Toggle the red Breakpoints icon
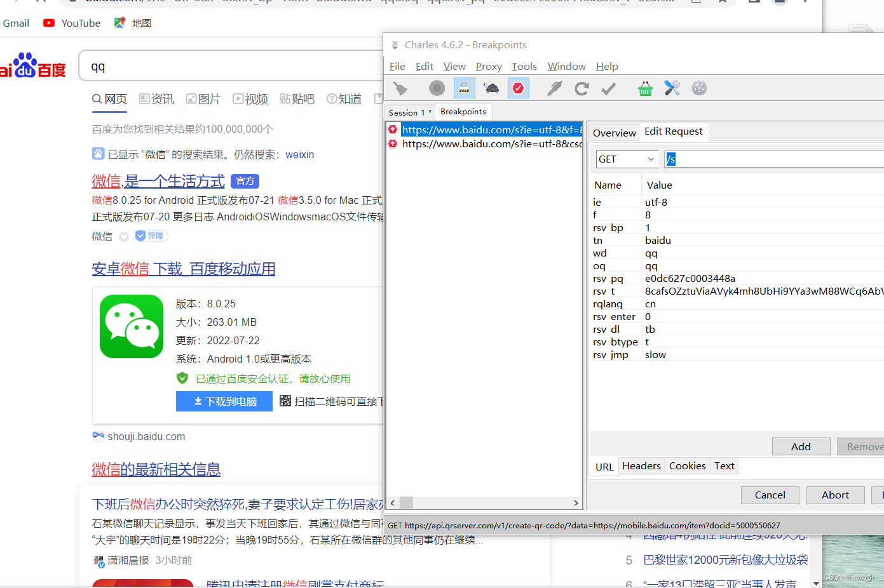This screenshot has height=588, width=884. click(519, 88)
